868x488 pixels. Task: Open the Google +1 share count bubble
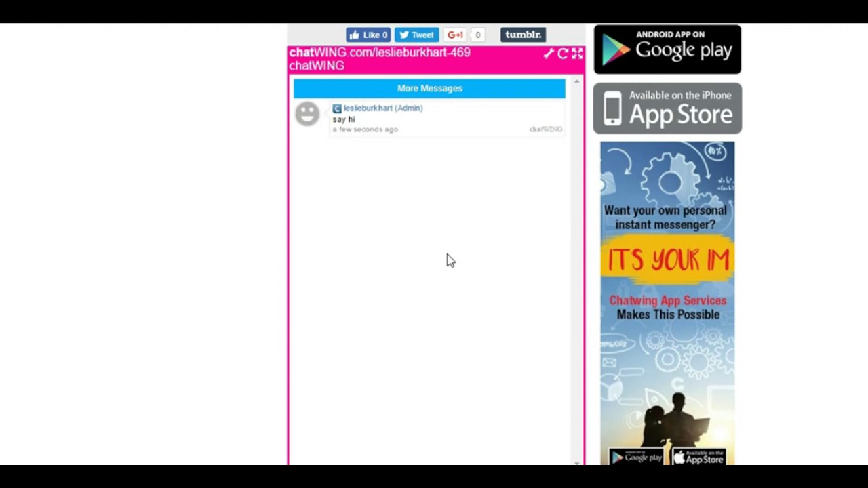pos(478,35)
